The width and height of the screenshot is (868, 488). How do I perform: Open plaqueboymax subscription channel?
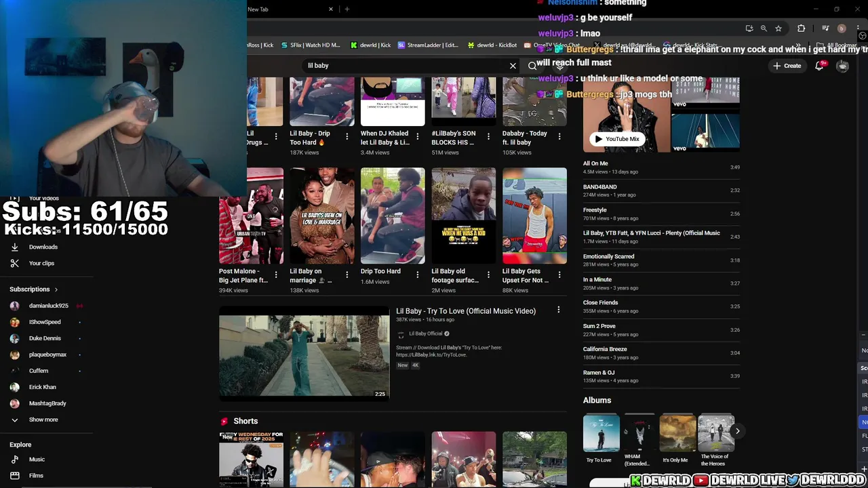46,354
